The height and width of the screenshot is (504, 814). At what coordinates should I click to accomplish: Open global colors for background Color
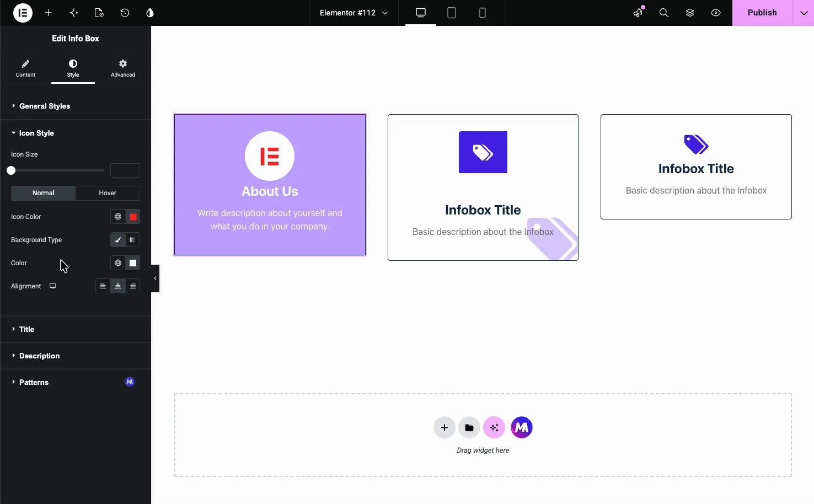point(118,263)
